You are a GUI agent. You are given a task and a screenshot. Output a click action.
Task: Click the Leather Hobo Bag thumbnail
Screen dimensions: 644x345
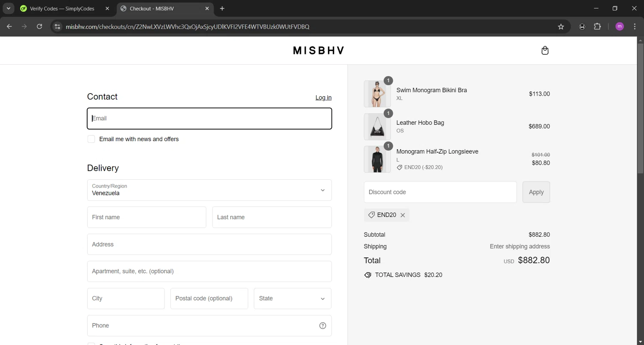(x=377, y=127)
